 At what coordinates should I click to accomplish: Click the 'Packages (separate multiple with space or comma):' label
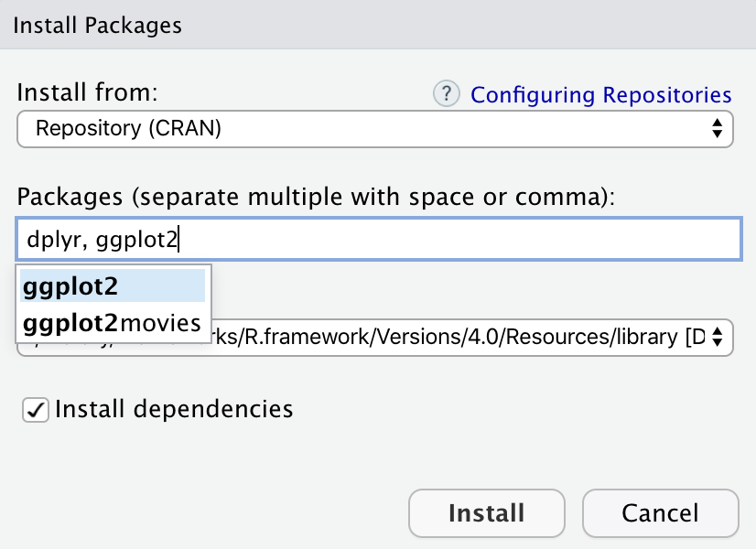click(x=317, y=197)
